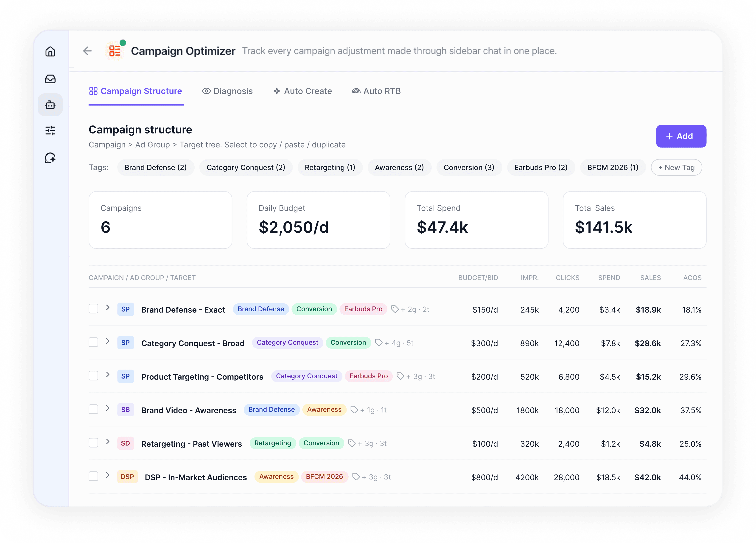This screenshot has width=756, height=543.
Task: Switch to Diagnosis tab
Action: coord(228,91)
